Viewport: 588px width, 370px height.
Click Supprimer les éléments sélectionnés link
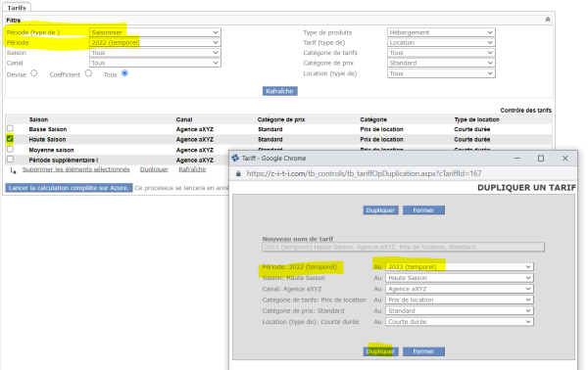pos(75,169)
